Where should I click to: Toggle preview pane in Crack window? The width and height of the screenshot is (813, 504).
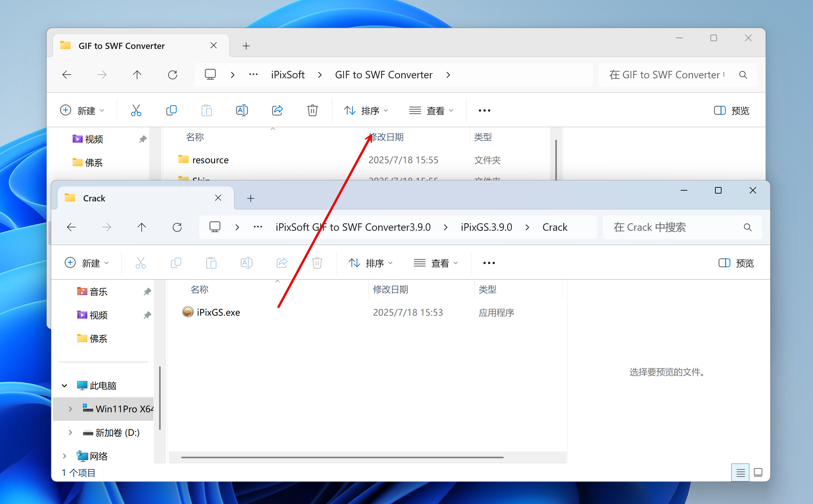click(736, 263)
